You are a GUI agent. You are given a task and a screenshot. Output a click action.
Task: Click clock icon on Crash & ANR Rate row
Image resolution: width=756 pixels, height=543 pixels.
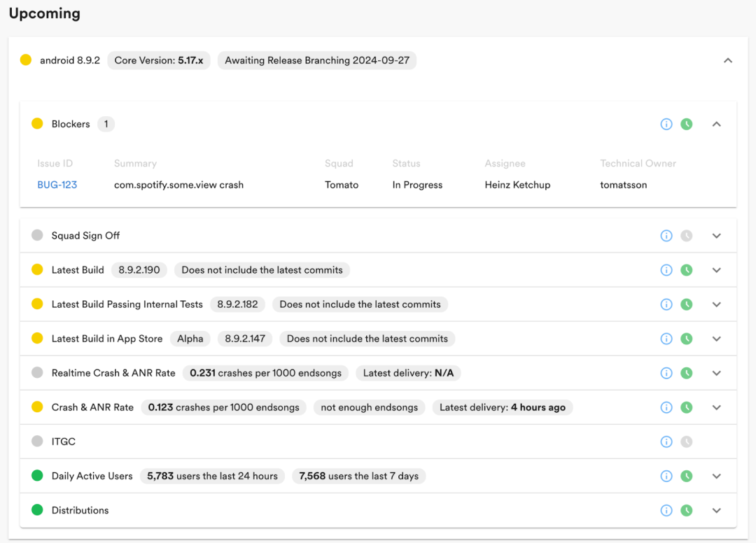687,408
